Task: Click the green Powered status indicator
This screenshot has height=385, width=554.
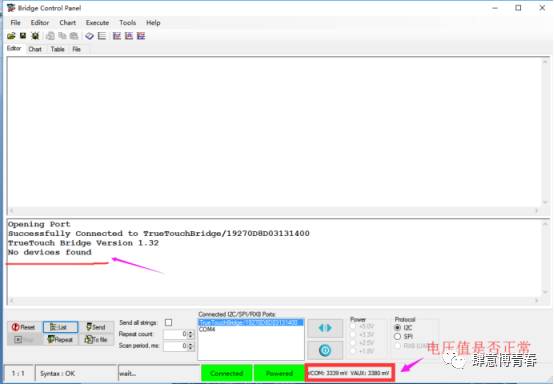Action: 279,373
